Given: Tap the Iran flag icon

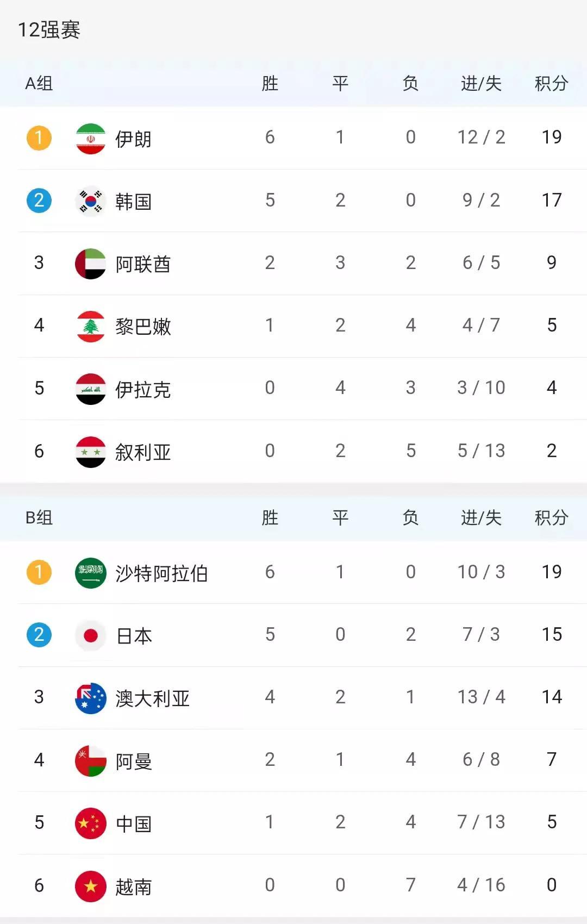Looking at the screenshot, I should click(90, 139).
